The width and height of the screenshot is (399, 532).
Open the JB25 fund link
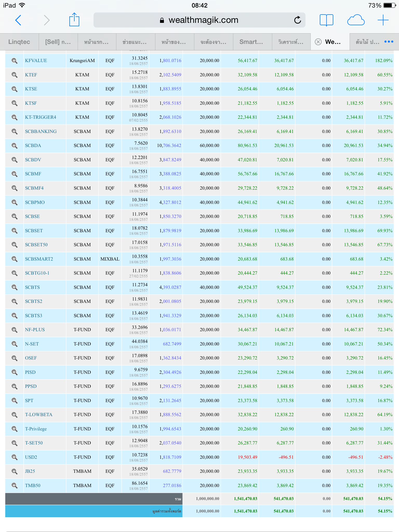(x=30, y=471)
